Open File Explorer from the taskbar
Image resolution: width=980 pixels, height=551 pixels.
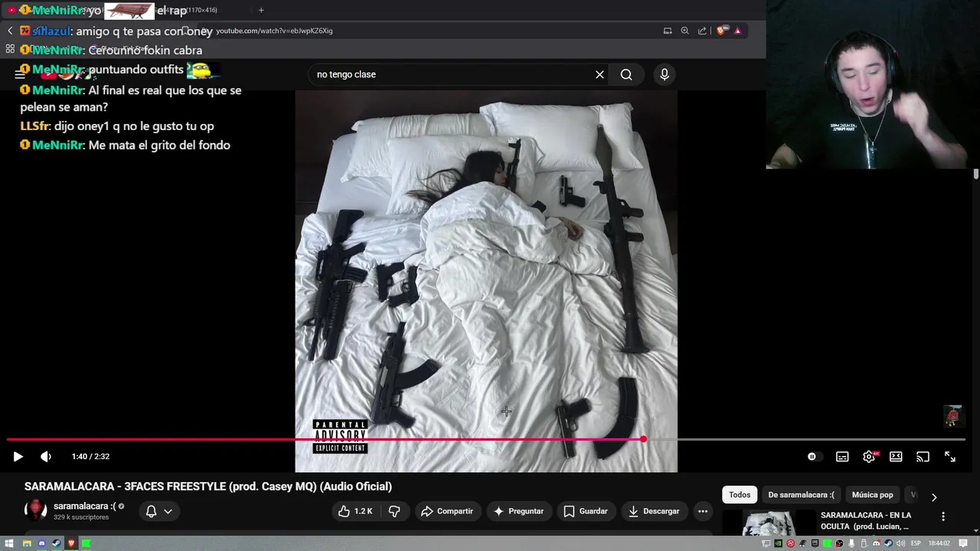[27, 543]
